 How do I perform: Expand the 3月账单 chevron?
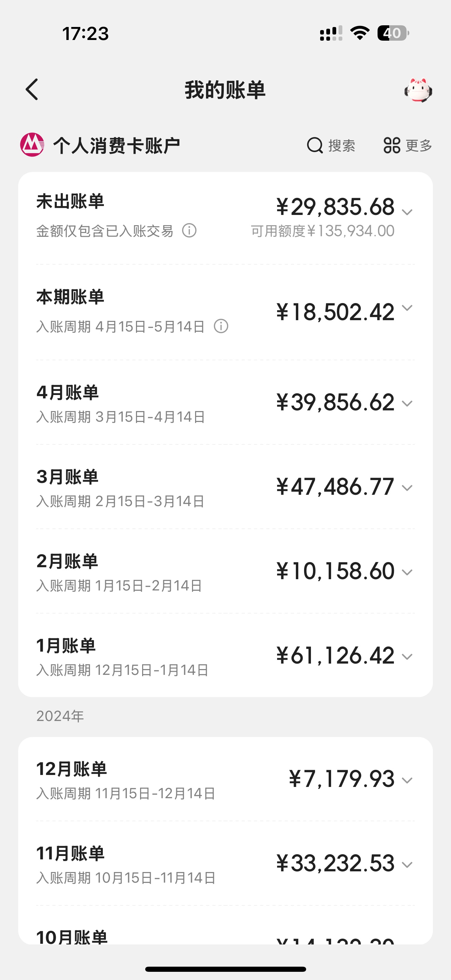[x=407, y=488]
